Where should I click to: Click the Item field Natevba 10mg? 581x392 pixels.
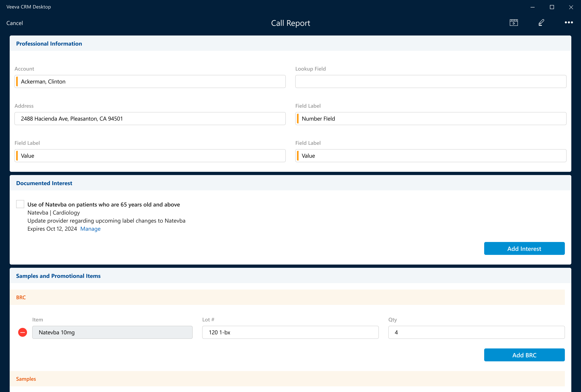pyautogui.click(x=112, y=332)
